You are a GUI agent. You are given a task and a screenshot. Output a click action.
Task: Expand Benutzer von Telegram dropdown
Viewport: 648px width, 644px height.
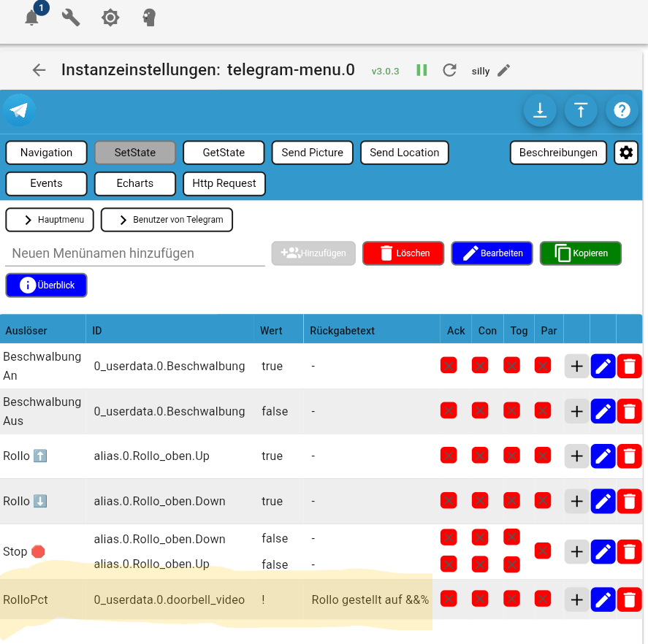167,220
